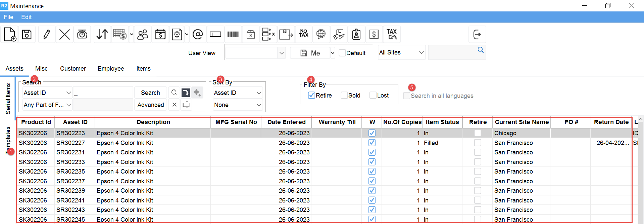Click the sort up-down arrows icon
Viewport: 644px width, 224px height.
pyautogui.click(x=102, y=34)
